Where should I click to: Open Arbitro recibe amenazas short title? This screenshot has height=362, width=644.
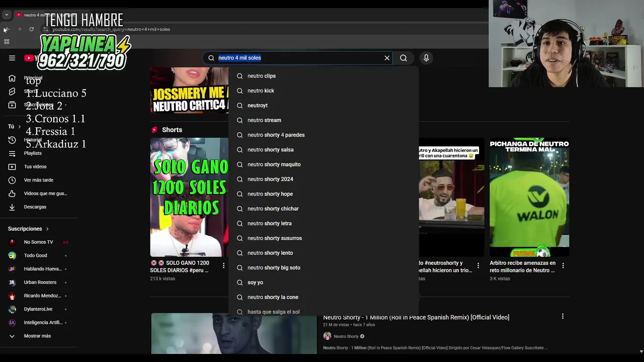(x=523, y=266)
